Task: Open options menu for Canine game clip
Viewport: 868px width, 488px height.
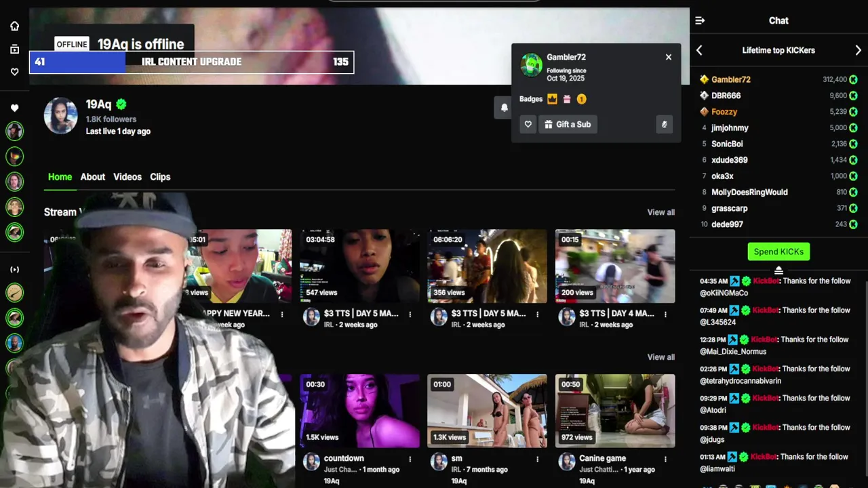Action: click(665, 460)
